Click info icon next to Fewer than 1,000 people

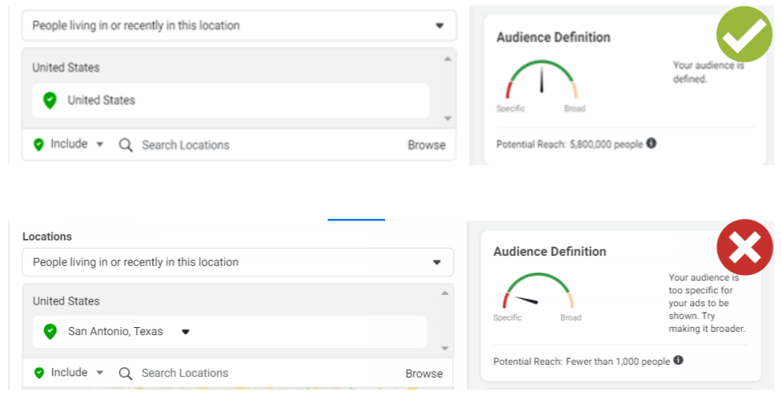click(678, 360)
